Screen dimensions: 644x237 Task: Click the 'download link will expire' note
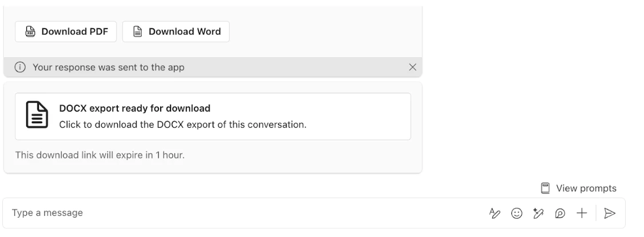tap(100, 155)
